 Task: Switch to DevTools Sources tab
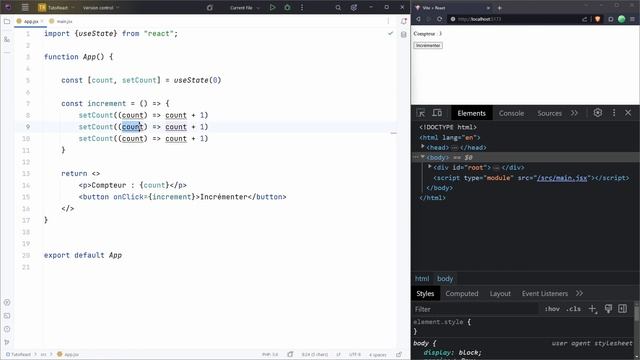pos(549,113)
